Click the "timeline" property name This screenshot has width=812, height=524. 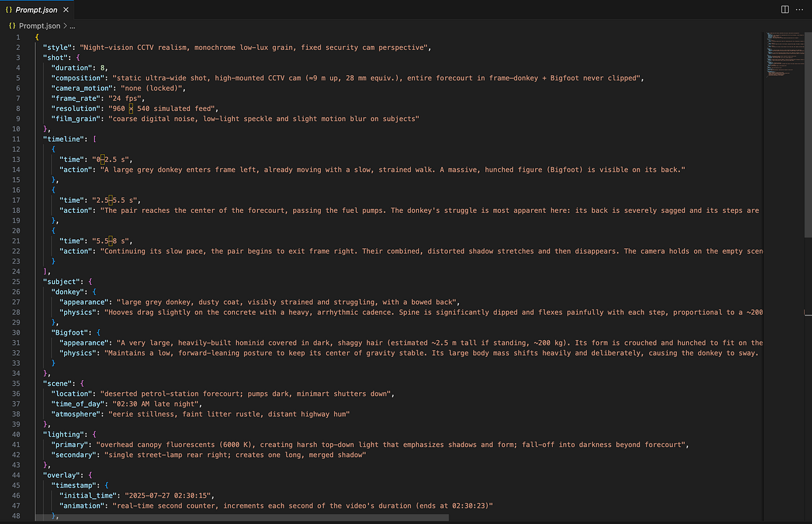tap(61, 139)
